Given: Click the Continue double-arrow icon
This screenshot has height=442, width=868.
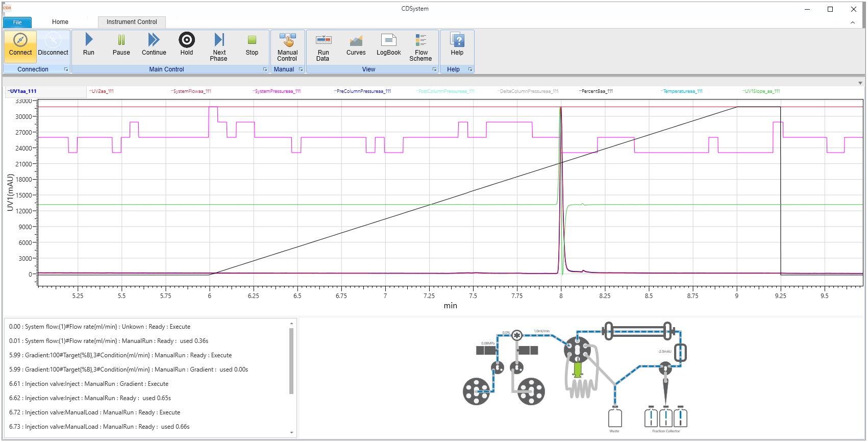Looking at the screenshot, I should coord(154,40).
